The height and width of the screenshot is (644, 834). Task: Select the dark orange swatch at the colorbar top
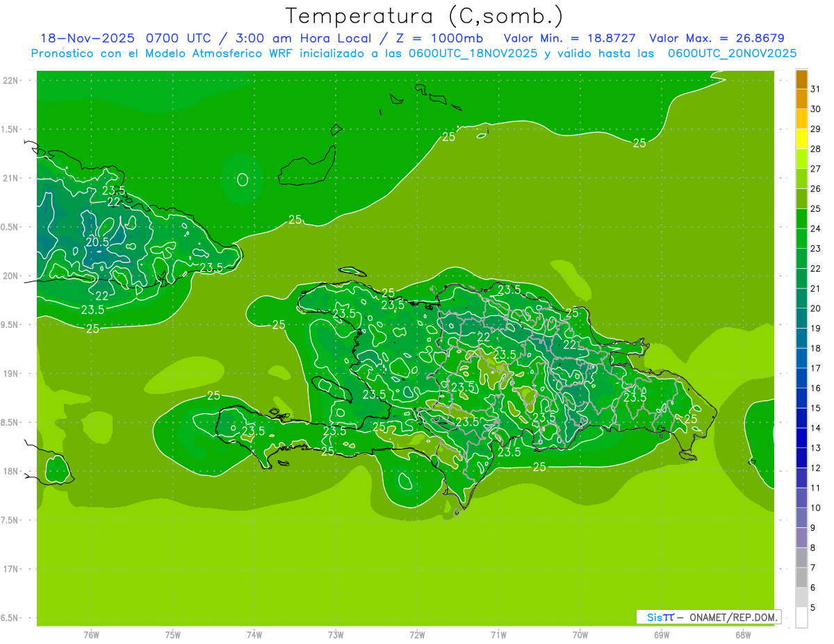[x=801, y=79]
